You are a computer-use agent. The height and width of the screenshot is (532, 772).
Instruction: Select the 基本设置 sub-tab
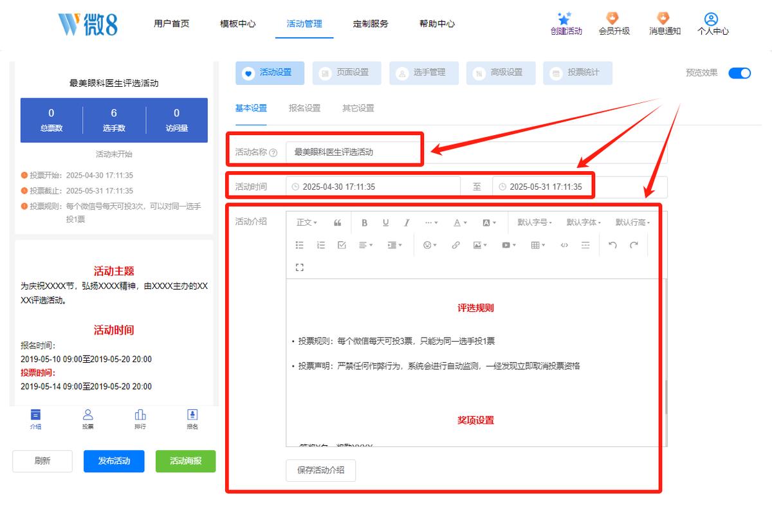click(x=251, y=108)
